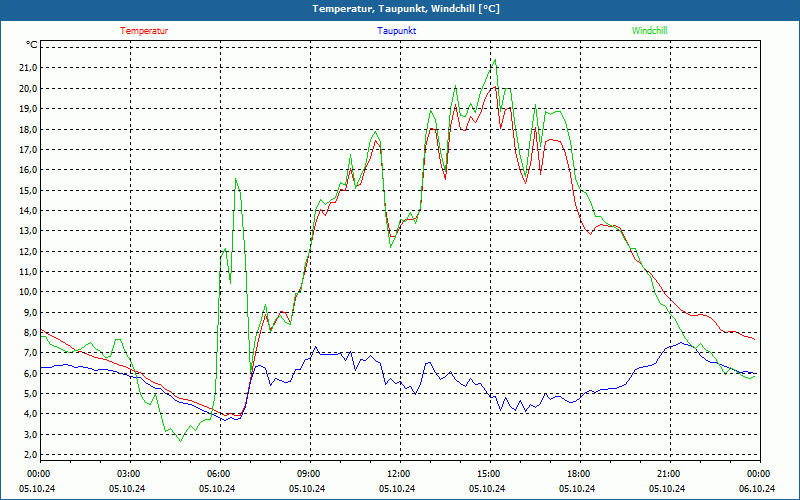Image resolution: width=800 pixels, height=500 pixels.
Task: Click the '5,0' y-axis value
Action: [x=31, y=393]
